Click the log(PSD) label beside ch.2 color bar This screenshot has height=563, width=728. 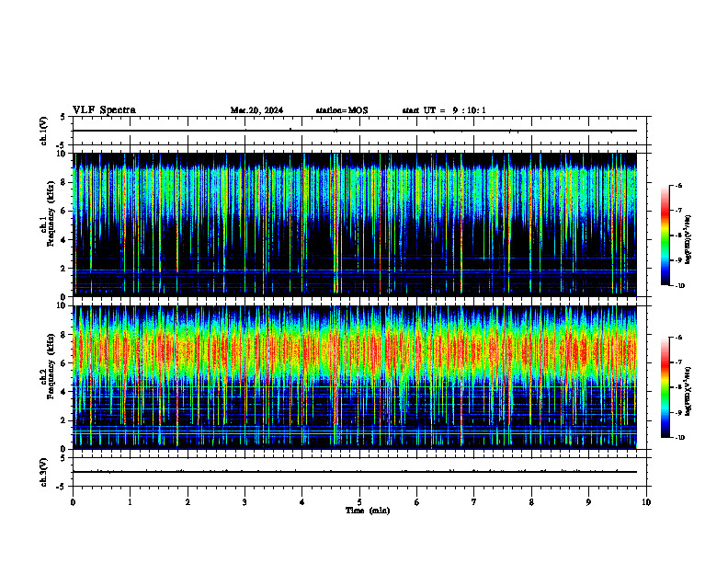(x=688, y=391)
